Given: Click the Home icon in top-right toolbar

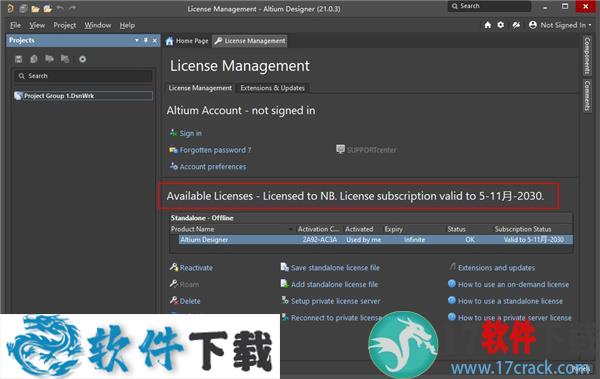Looking at the screenshot, I should coord(488,25).
